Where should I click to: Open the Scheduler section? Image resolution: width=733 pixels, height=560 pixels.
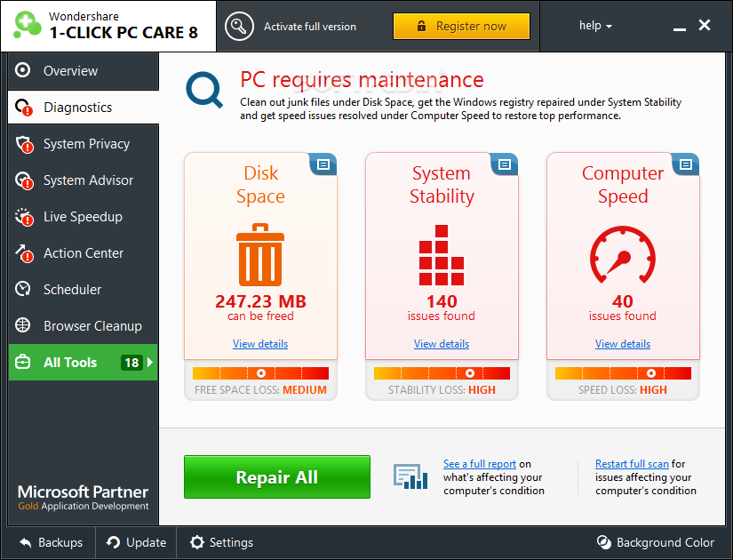click(84, 290)
